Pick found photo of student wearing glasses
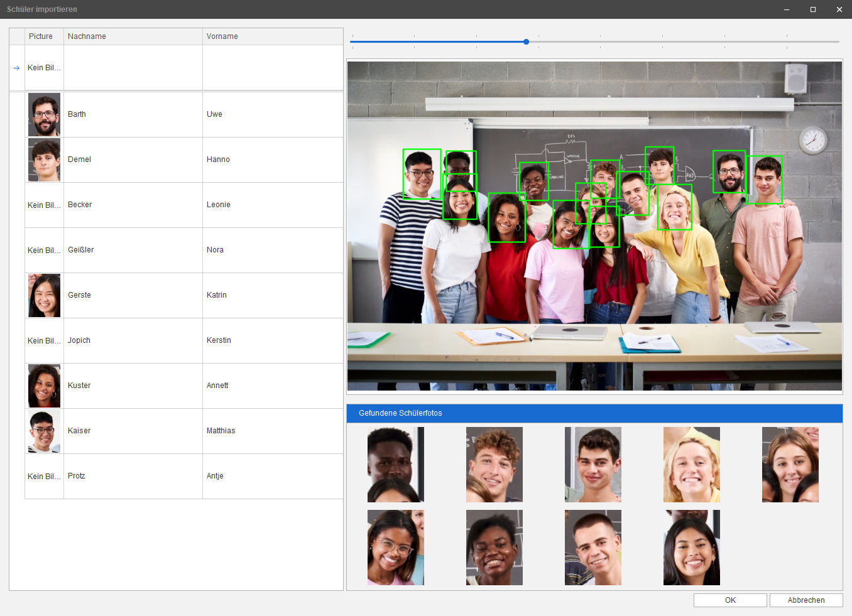Screen dimensions: 852x616 (x=395, y=548)
